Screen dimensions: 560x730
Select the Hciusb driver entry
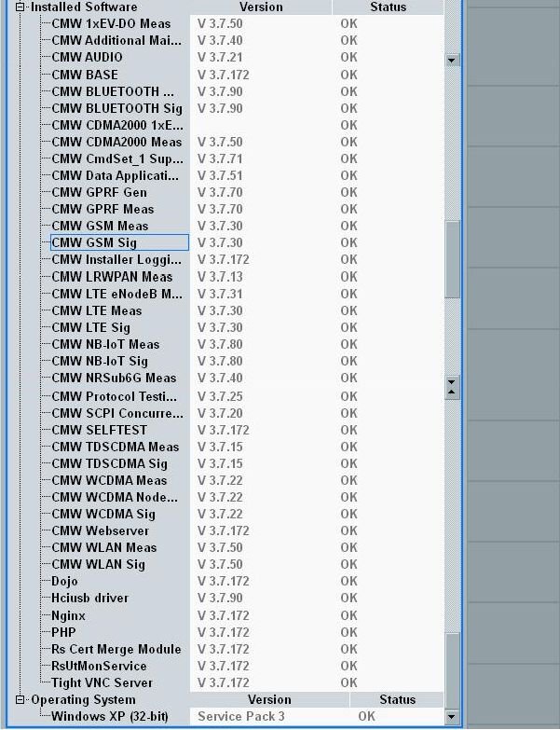(89, 599)
